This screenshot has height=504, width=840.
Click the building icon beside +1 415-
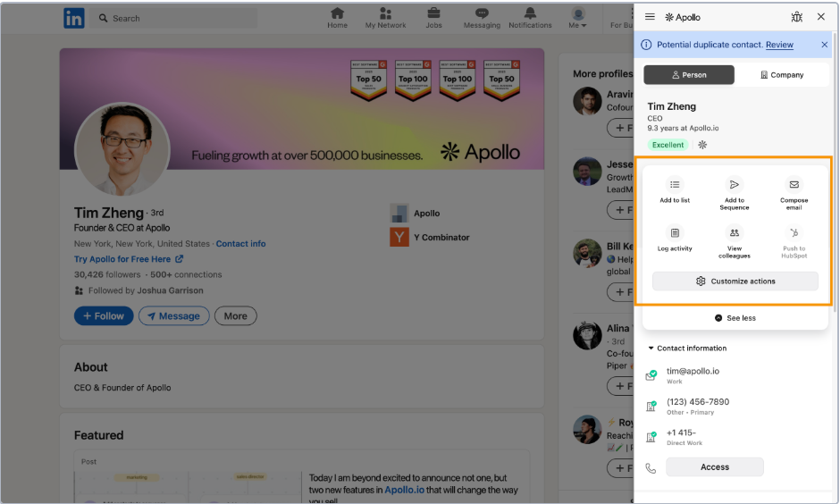coord(651,437)
